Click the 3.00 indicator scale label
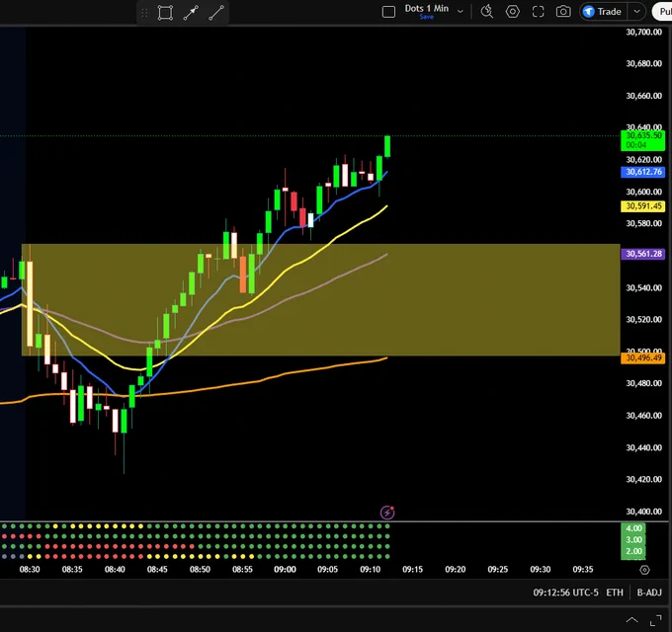The image size is (672, 632). pos(633,540)
